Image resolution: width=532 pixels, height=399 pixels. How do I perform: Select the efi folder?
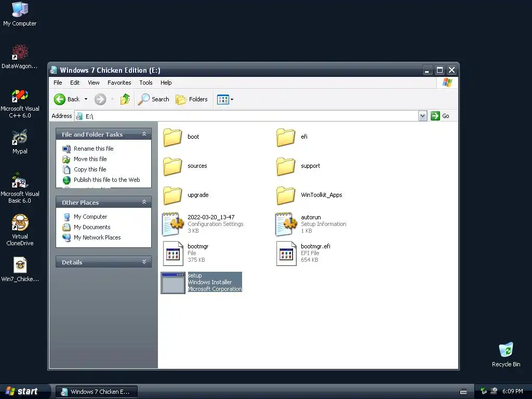click(292, 137)
